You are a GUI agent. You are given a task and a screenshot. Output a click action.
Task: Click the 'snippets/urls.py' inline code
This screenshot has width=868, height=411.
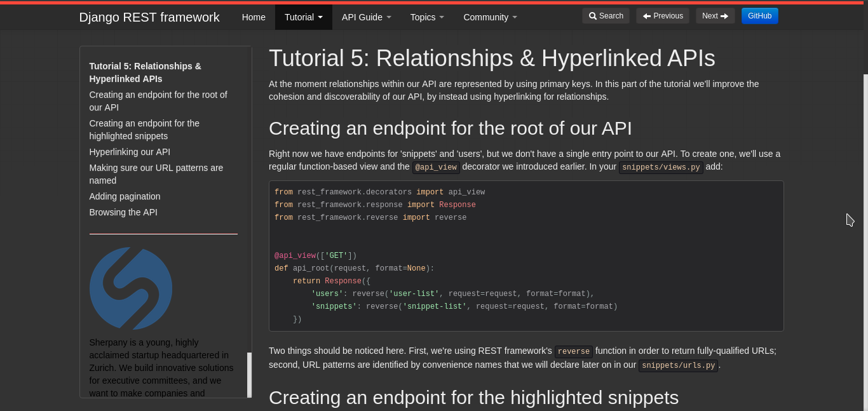click(x=678, y=366)
